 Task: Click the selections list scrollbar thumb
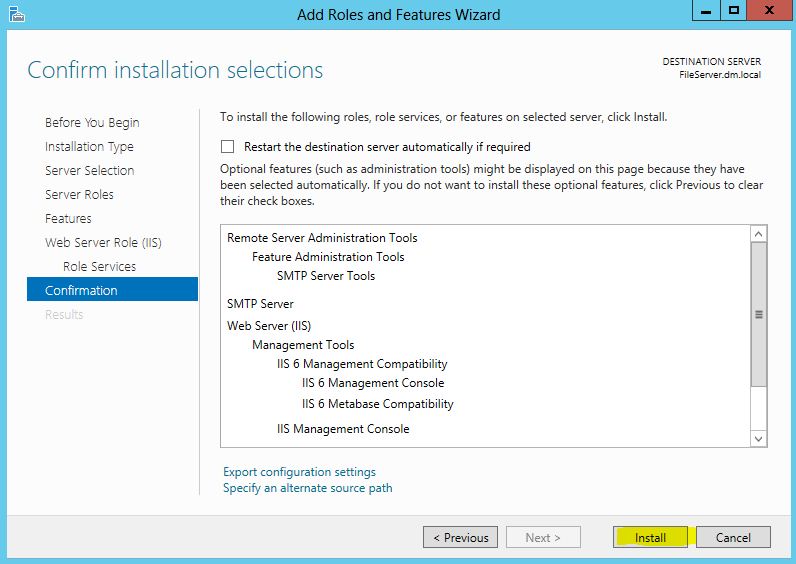point(758,313)
